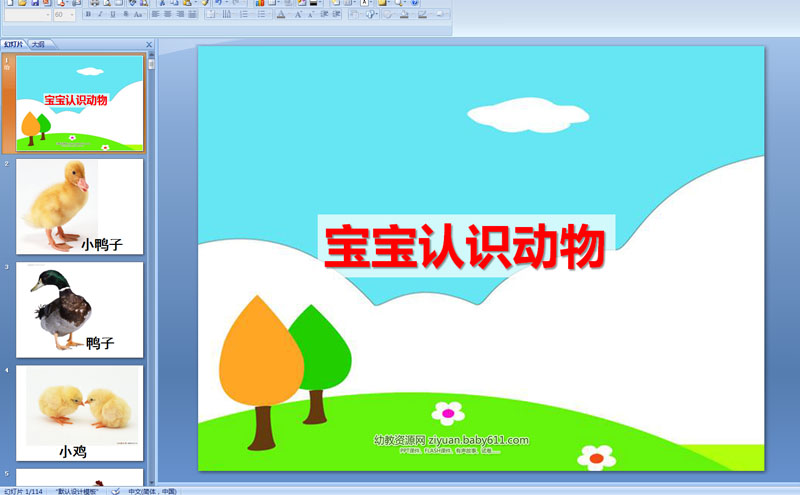Toggle numbered list formatting
Viewport: 800px width, 495px height.
[244, 14]
